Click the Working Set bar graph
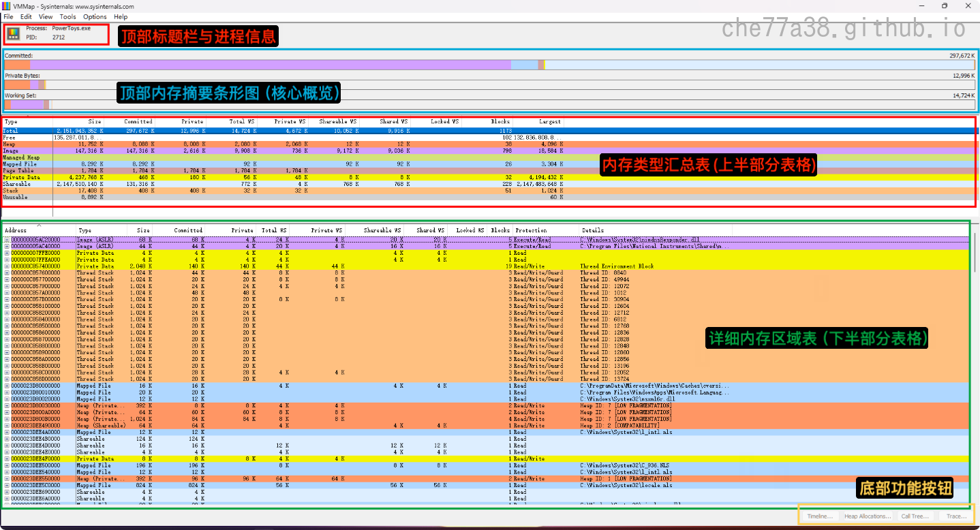Image resolution: width=980 pixels, height=530 pixels. [x=489, y=104]
